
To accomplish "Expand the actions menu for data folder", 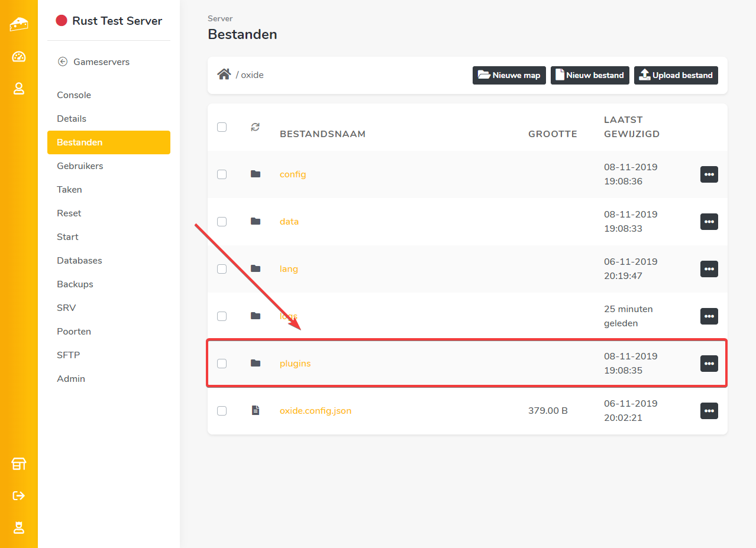I will (709, 222).
